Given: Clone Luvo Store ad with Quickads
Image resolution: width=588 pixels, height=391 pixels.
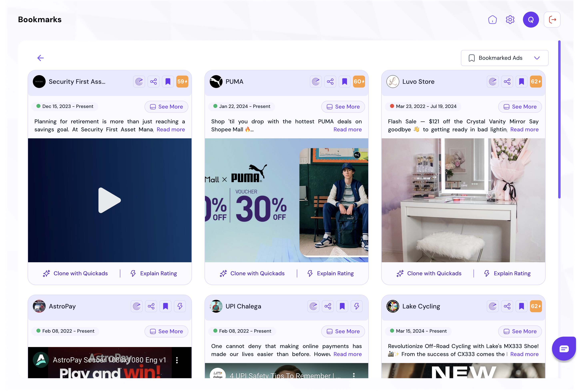Looking at the screenshot, I should tap(429, 273).
